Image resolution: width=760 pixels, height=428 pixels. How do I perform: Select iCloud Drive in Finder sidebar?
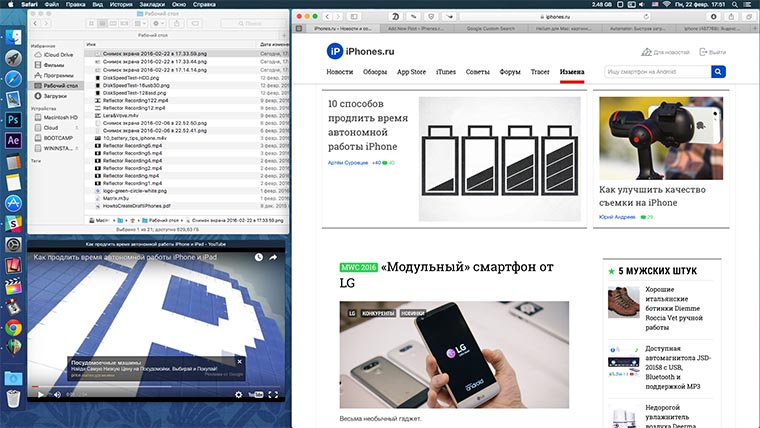click(x=58, y=55)
